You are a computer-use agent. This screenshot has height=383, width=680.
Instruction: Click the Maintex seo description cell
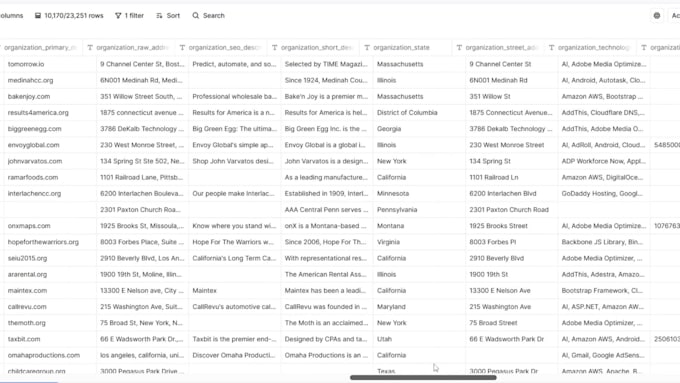[235, 291]
